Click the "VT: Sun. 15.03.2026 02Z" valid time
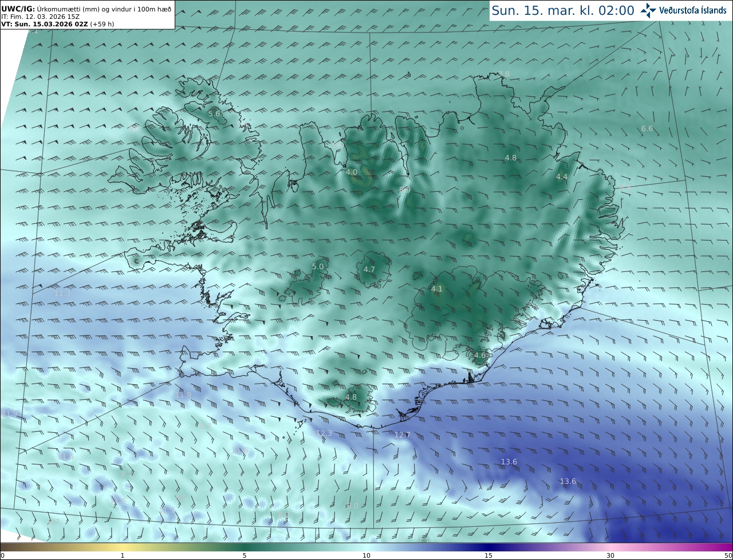Image resolution: width=733 pixels, height=560 pixels. [45, 25]
